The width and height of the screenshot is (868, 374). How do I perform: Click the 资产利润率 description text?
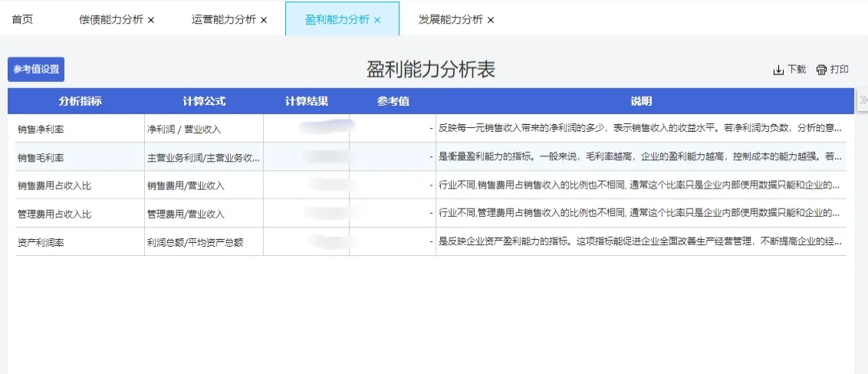(x=640, y=241)
